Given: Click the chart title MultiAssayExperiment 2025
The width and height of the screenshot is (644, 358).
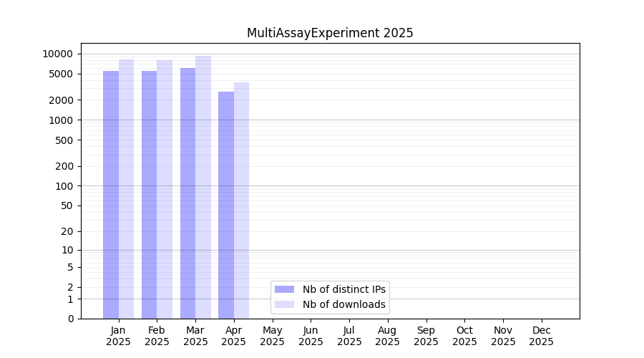Looking at the screenshot, I should [x=330, y=33].
